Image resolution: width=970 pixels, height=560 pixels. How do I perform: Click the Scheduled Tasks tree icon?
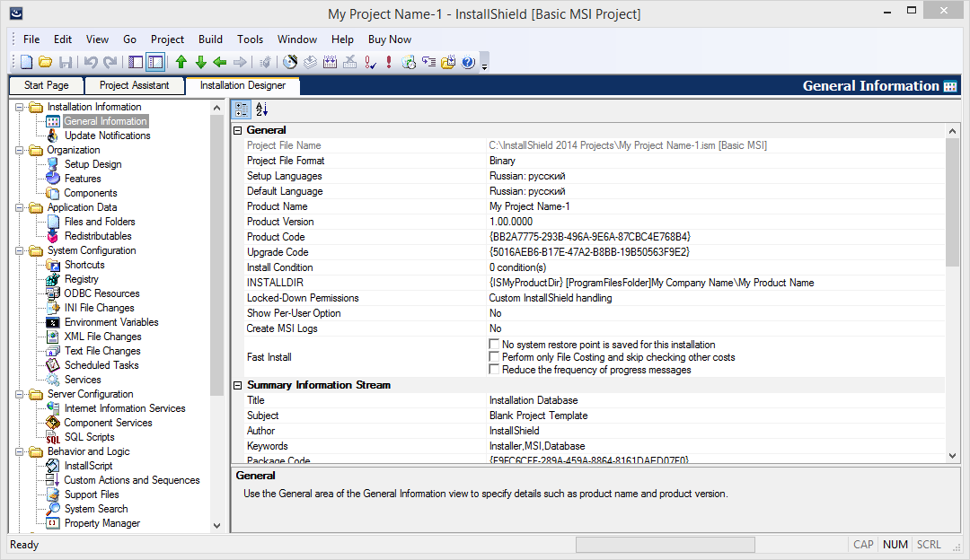pyautogui.click(x=53, y=365)
